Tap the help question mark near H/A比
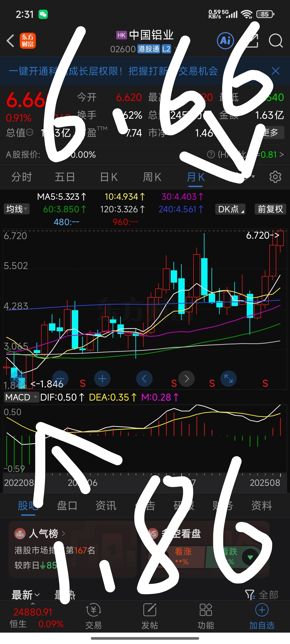290x644 pixels. 211,155
